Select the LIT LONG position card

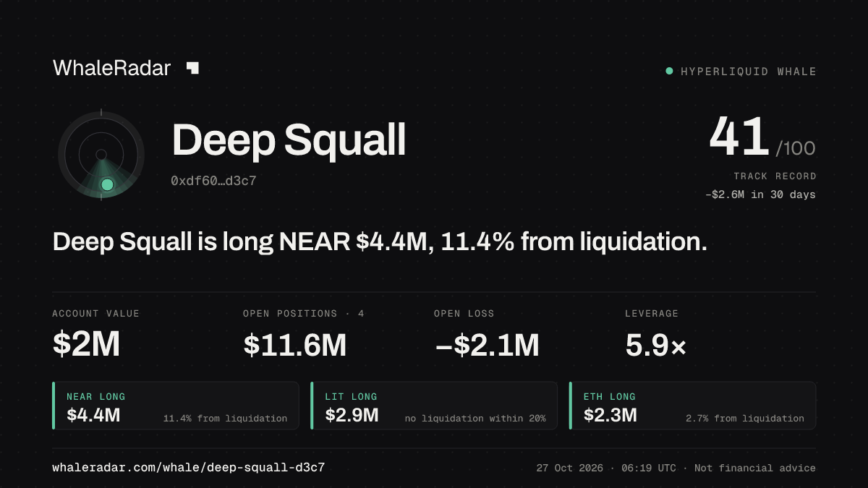coord(434,406)
